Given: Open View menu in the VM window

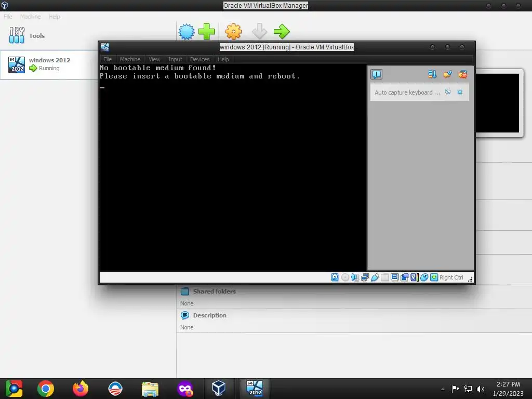Looking at the screenshot, I should 154,59.
